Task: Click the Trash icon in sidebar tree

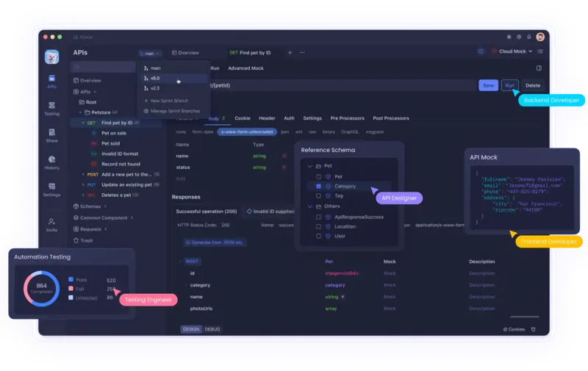Action: [76, 240]
